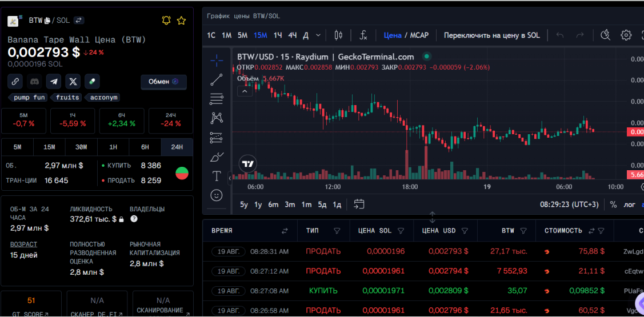Select the trend line drawing tool
644x317 pixels.
click(217, 79)
